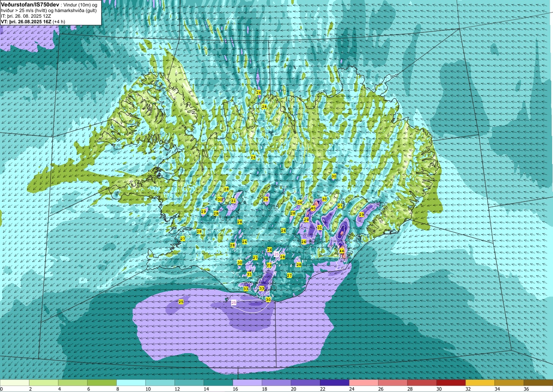This screenshot has height=392, width=553.
Task: Choose the 10–12 m/s light teal legend swatch
Action: pos(160,383)
